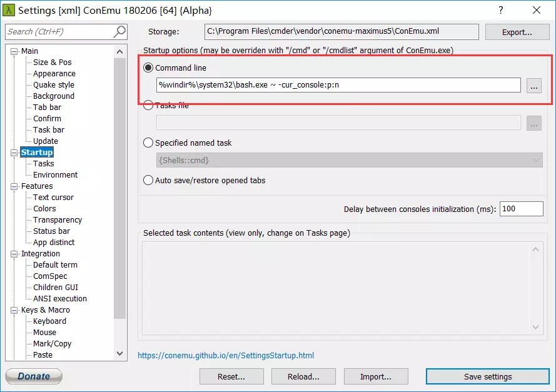The image size is (556, 392).
Task: Open the help question mark button
Action: pos(501,10)
